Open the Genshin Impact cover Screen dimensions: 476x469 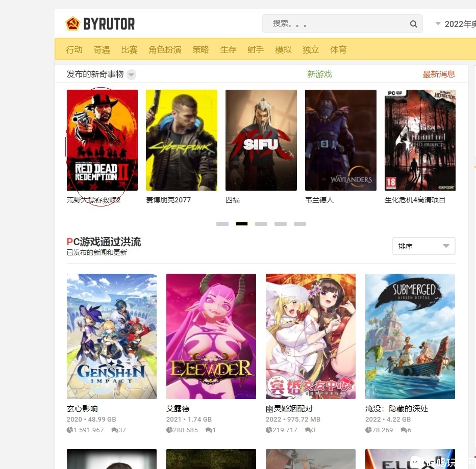point(112,336)
